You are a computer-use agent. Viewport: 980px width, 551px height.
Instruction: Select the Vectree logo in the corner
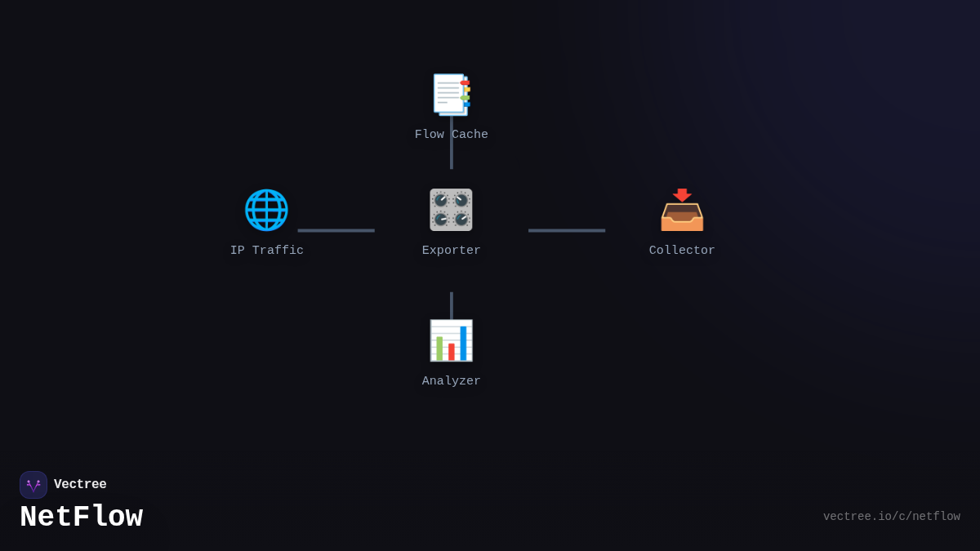[33, 484]
